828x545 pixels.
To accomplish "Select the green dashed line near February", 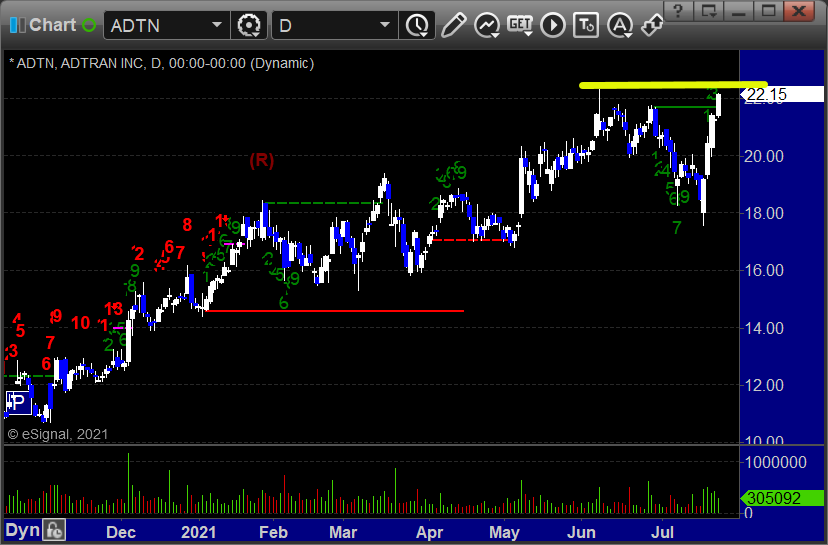I will (x=322, y=203).
